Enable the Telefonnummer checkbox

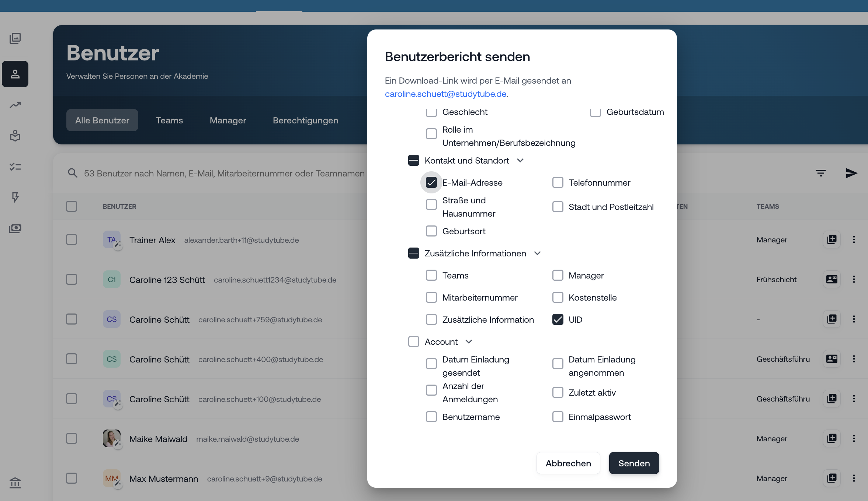click(x=558, y=183)
